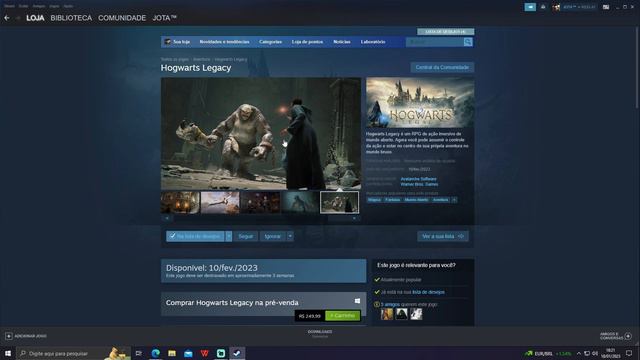This screenshot has width=640, height=360.
Task: Open the third screenshot thumbnail
Action: pos(260,202)
